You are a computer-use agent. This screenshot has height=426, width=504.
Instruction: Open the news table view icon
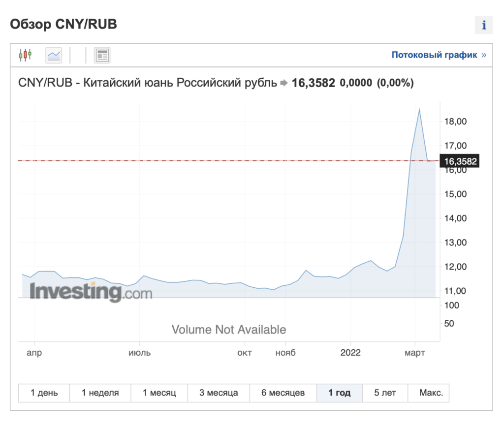click(102, 55)
